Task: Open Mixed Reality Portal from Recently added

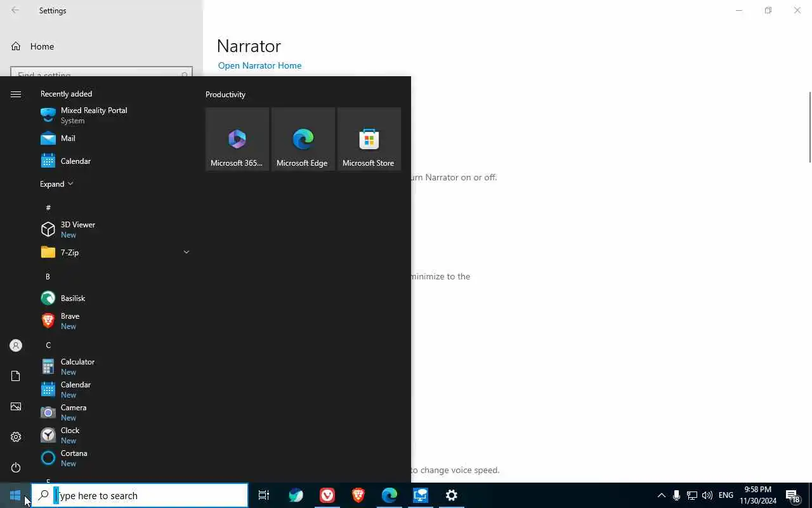Action: point(114,115)
